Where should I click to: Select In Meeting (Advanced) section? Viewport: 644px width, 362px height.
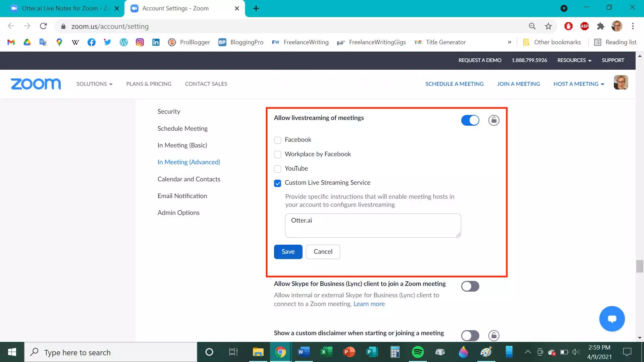189,162
